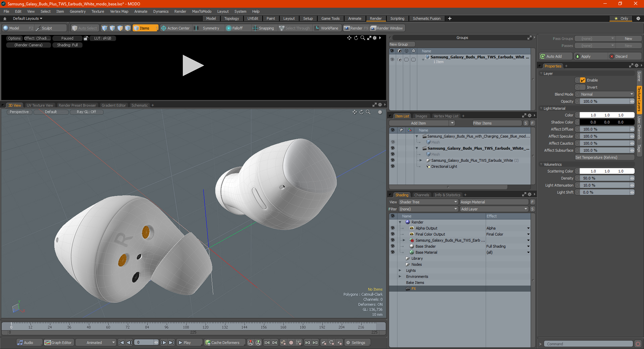
Task: Open shading Filter (none) dropdown
Action: [x=428, y=209]
